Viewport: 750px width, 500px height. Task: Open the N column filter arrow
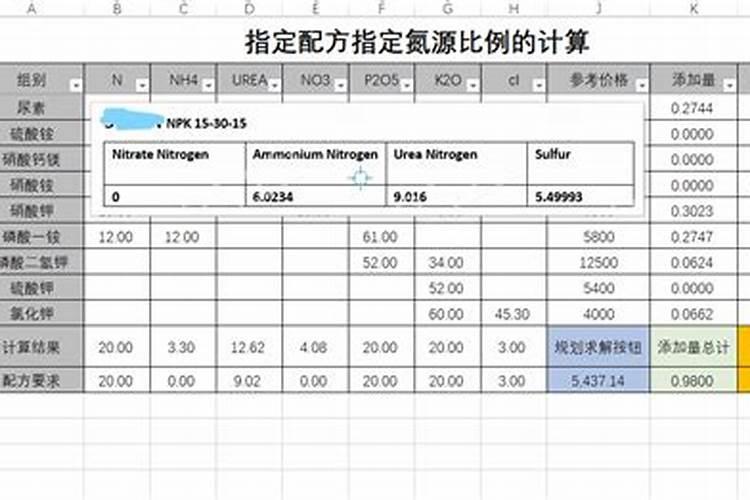141,83
